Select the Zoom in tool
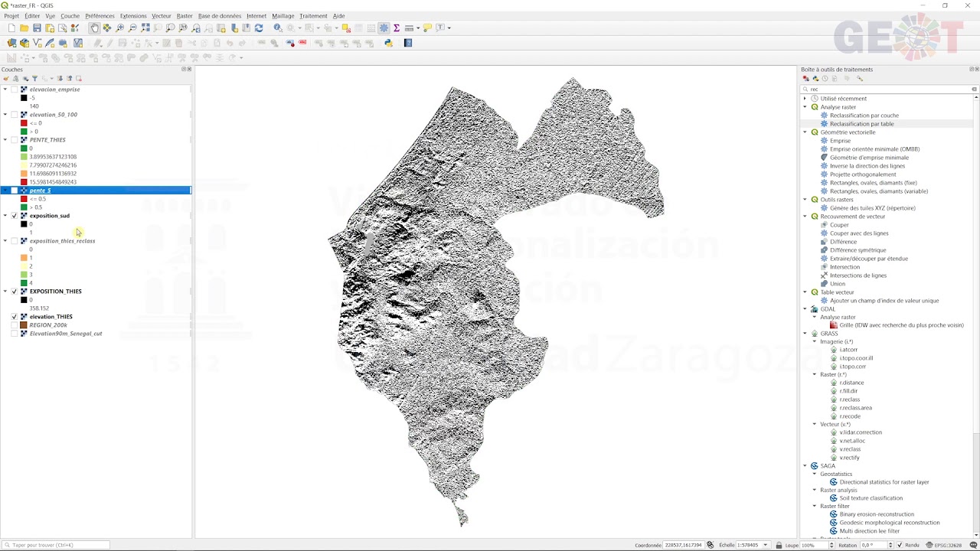This screenshot has width=980, height=551. coord(119,28)
